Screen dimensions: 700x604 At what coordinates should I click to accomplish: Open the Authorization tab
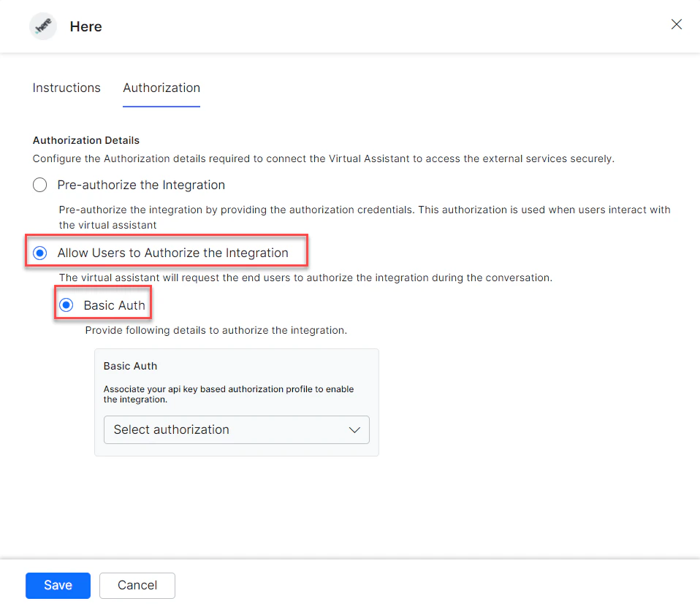[x=161, y=88]
